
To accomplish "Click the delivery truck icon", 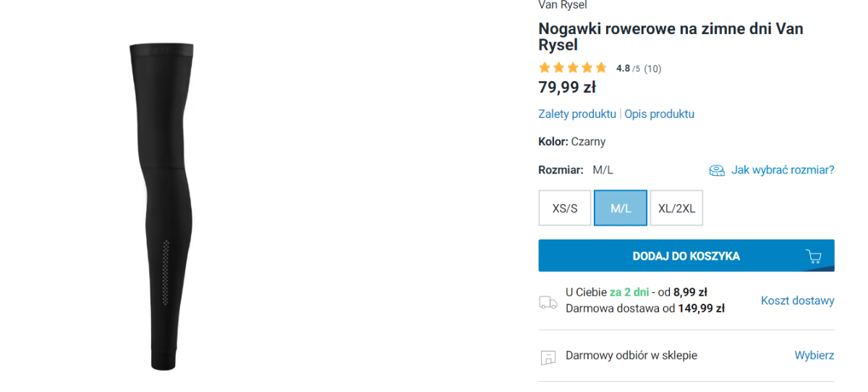I will pos(548,302).
